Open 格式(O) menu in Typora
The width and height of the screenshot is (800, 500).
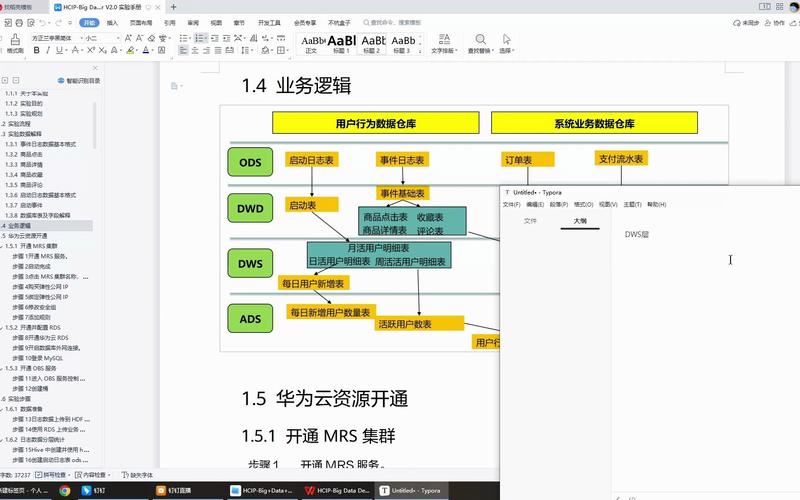(584, 204)
